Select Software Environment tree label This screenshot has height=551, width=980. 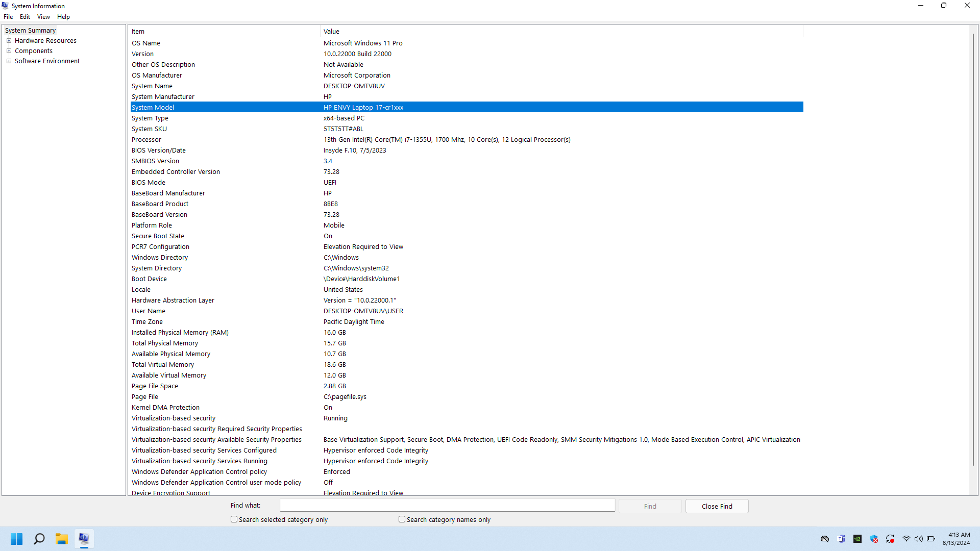[x=47, y=61]
